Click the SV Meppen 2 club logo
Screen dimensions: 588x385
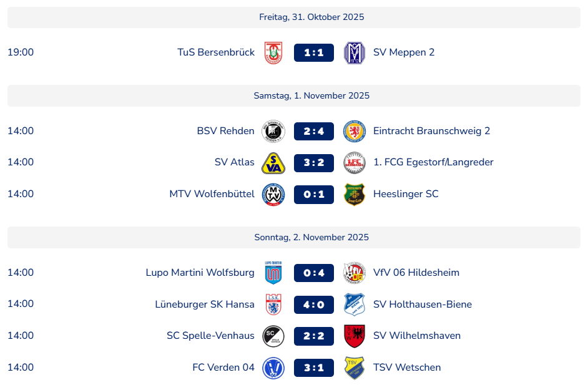click(x=354, y=52)
